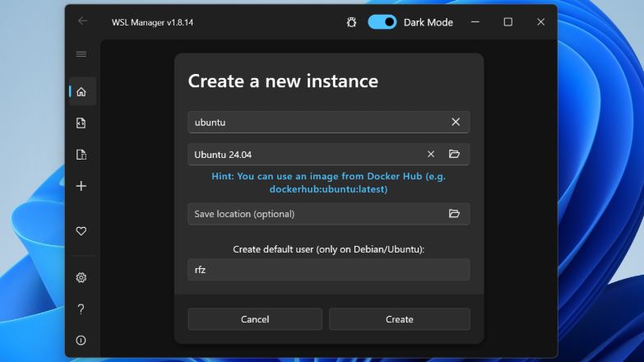Click the bug report icon
The width and height of the screenshot is (644, 362).
[351, 22]
